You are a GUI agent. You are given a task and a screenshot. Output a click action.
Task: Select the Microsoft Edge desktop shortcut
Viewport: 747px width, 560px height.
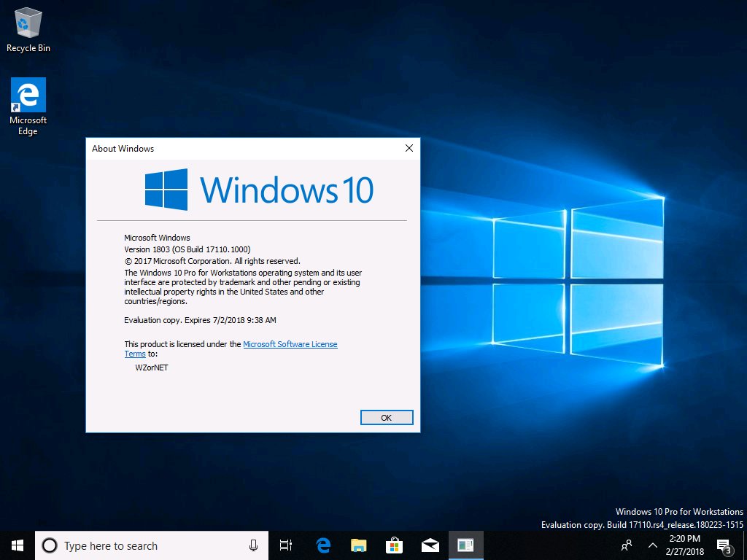click(28, 106)
